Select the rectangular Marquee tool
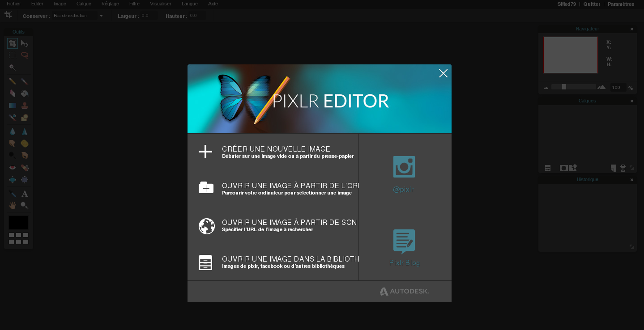The width and height of the screenshot is (644, 330). (13, 55)
